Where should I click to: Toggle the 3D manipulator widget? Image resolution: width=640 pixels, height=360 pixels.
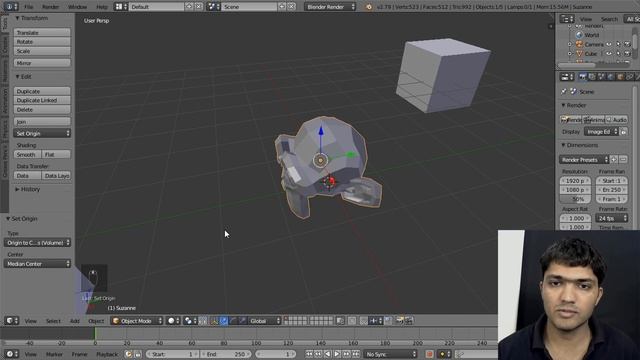pyautogui.click(x=214, y=321)
